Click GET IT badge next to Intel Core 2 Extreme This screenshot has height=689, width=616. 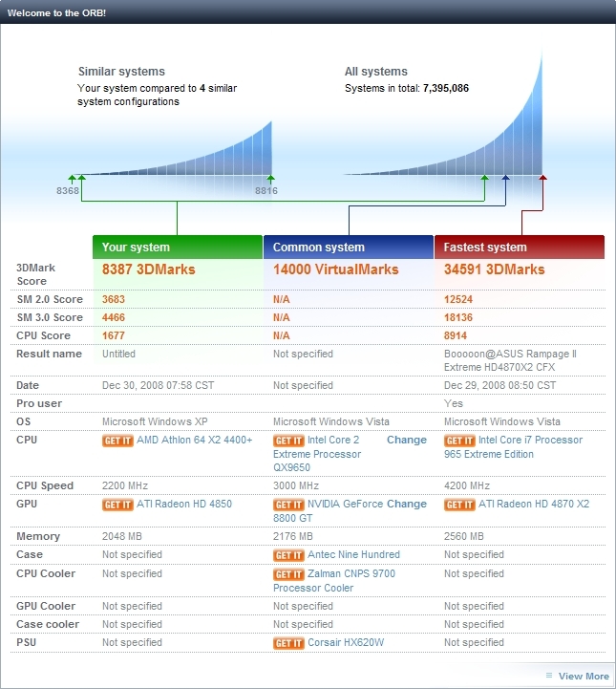click(x=288, y=441)
